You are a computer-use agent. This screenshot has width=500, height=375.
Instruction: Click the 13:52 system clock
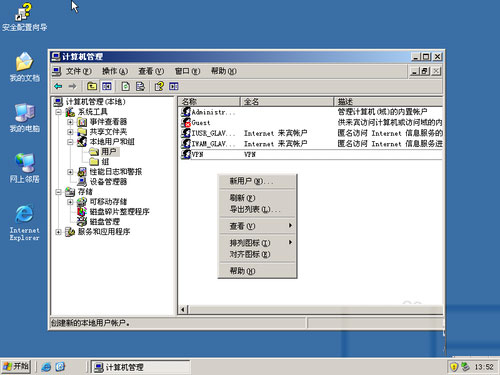coord(484,367)
